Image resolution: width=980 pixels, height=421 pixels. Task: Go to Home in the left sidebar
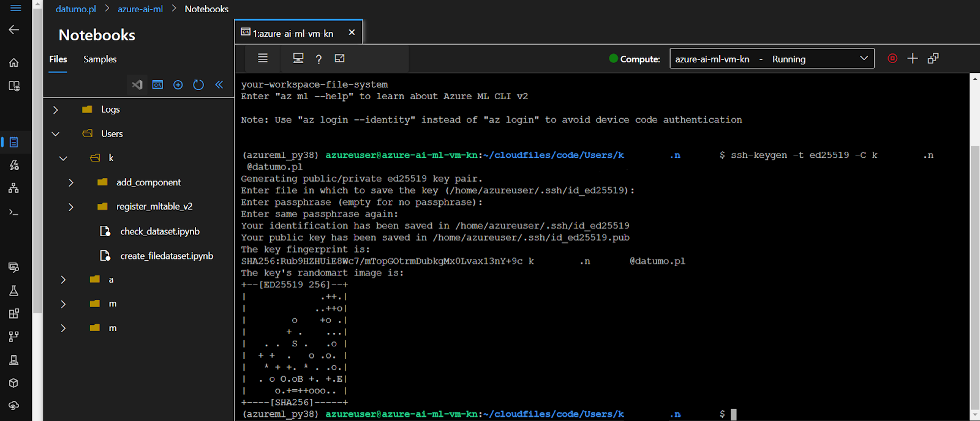13,62
